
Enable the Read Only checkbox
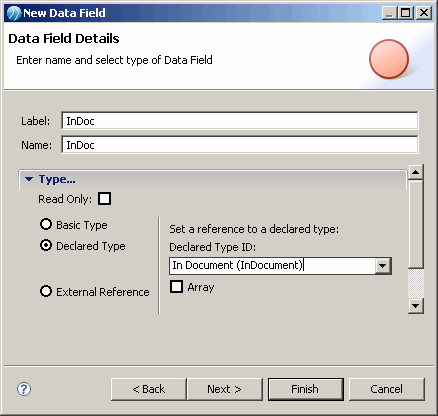point(105,199)
